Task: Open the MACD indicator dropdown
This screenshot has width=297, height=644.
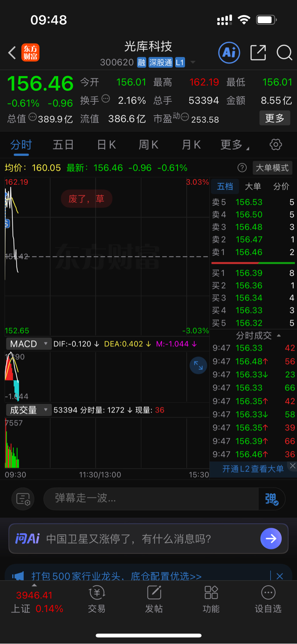Action: tap(29, 344)
